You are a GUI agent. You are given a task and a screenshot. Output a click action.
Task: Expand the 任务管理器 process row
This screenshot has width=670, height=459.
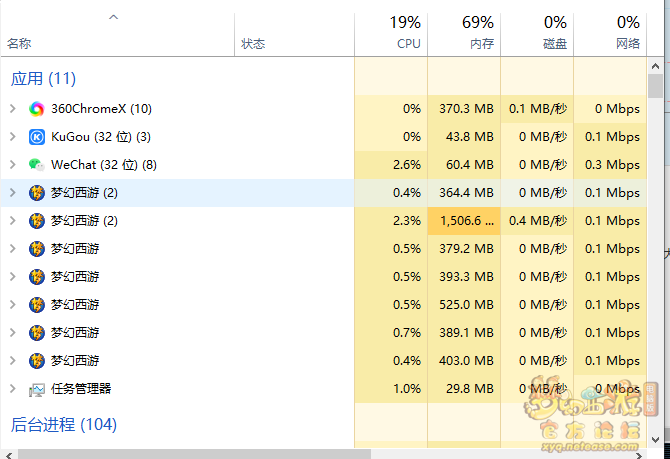[x=13, y=389]
